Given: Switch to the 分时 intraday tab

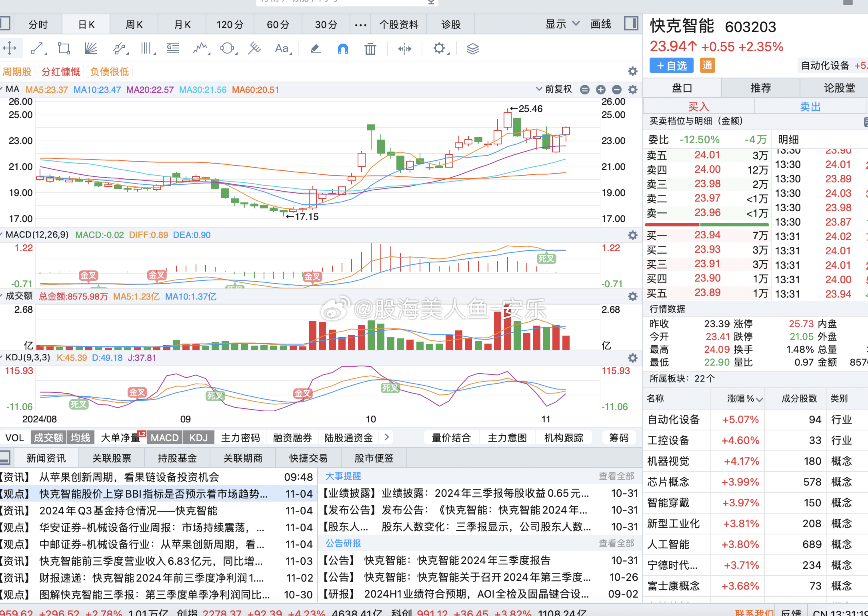Looking at the screenshot, I should pyautogui.click(x=38, y=25).
